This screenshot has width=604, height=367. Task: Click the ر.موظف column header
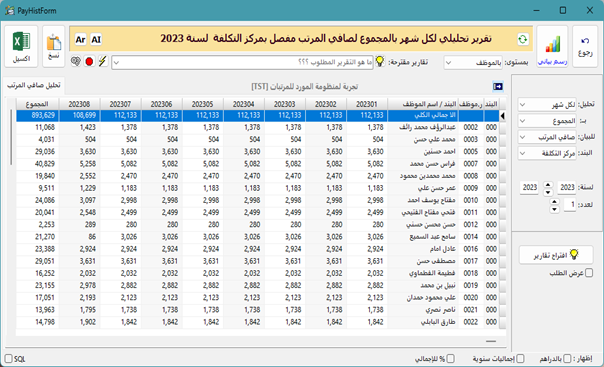pos(471,104)
